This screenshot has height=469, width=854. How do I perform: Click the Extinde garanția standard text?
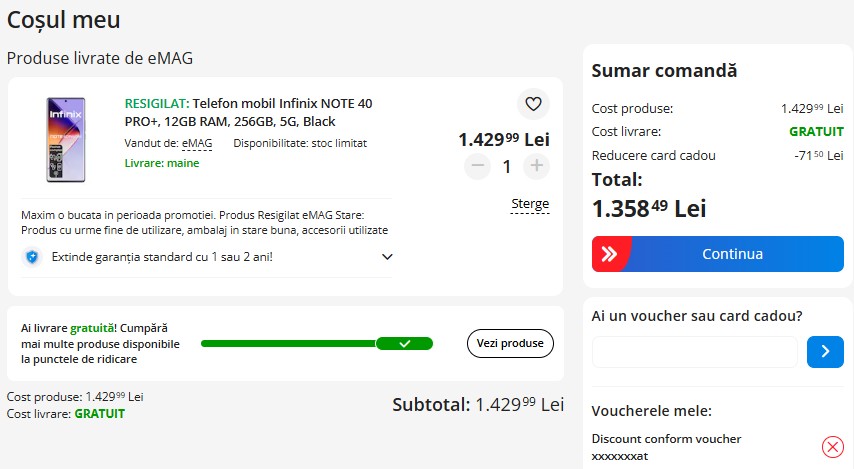click(x=162, y=257)
